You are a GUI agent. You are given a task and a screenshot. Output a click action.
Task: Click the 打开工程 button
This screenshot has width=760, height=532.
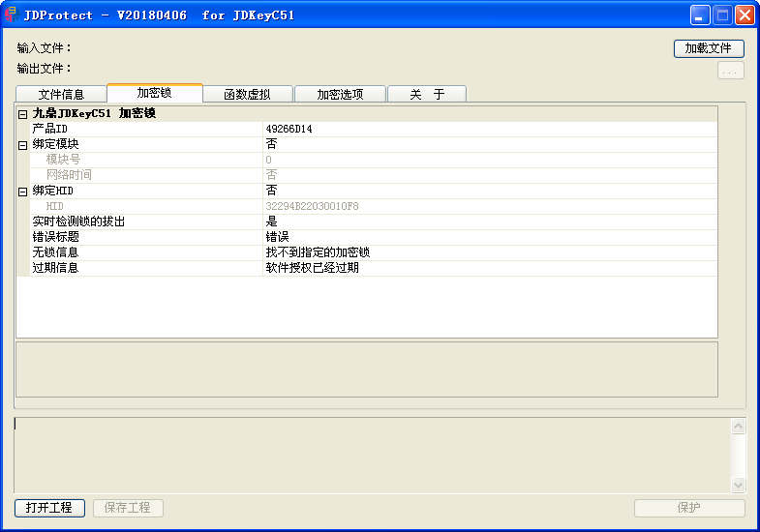coord(49,508)
